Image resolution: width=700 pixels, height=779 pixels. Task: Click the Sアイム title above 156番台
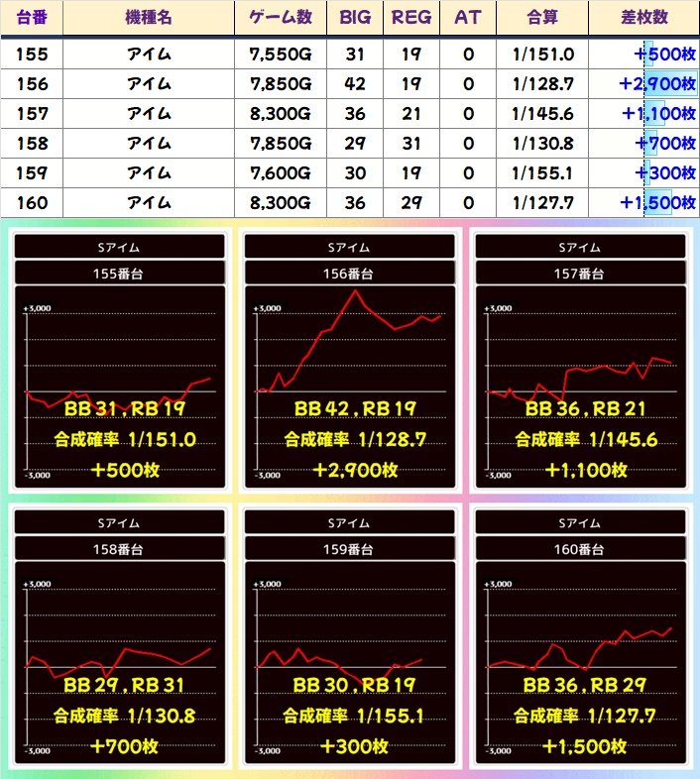[x=349, y=247]
